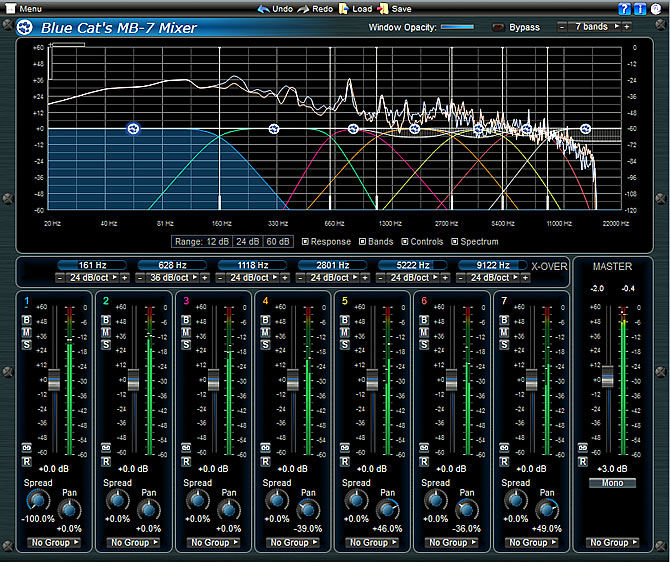Click master +3.0 dB gain value
The height and width of the screenshot is (562, 670).
(612, 469)
